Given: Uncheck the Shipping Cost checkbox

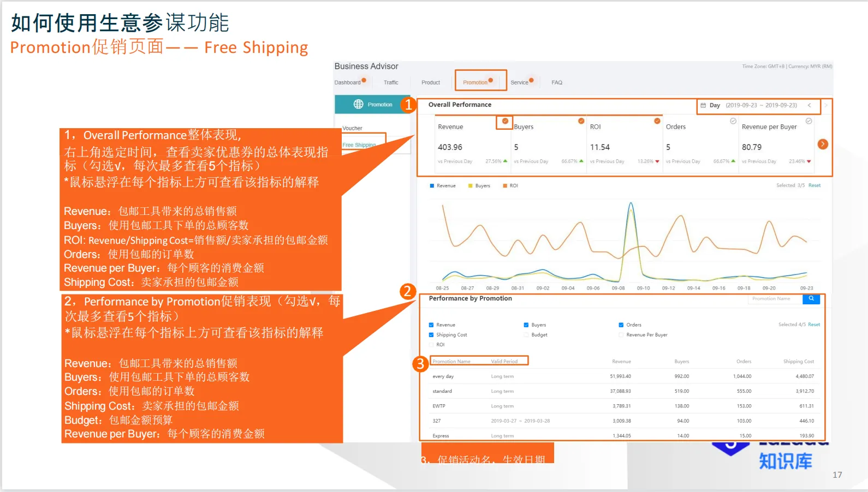Looking at the screenshot, I should (431, 335).
